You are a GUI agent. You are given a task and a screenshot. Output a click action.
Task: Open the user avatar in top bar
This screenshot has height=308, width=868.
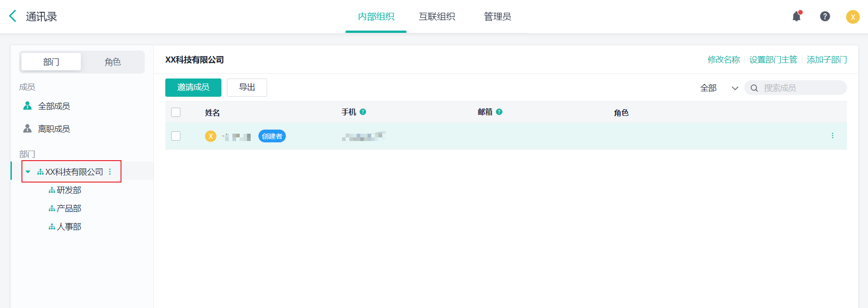tap(852, 17)
